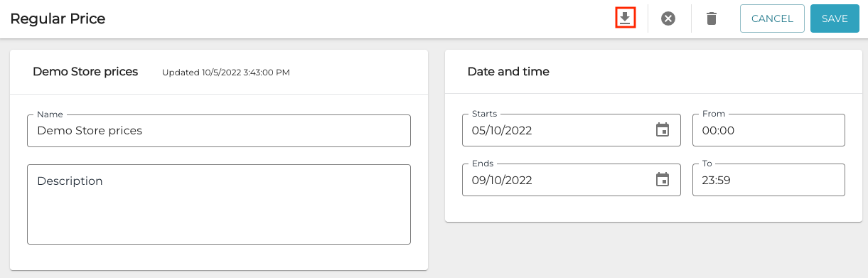
Task: Click the download/import icon in the header
Action: [x=625, y=18]
